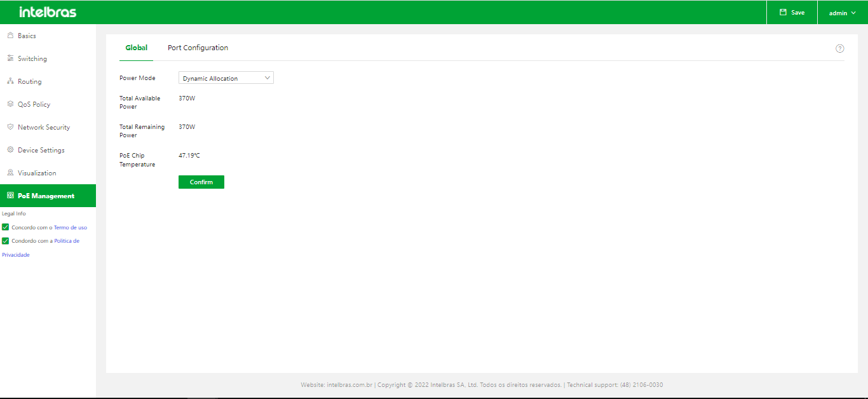
Task: Click the Switching icon in sidebar
Action: [10, 58]
